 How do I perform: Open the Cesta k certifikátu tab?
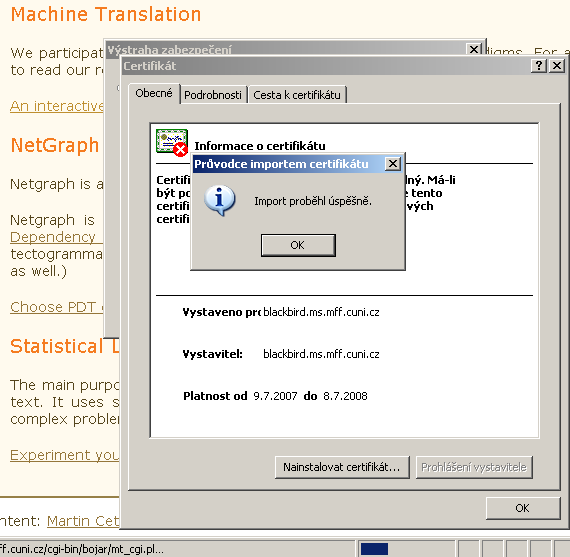(297, 95)
